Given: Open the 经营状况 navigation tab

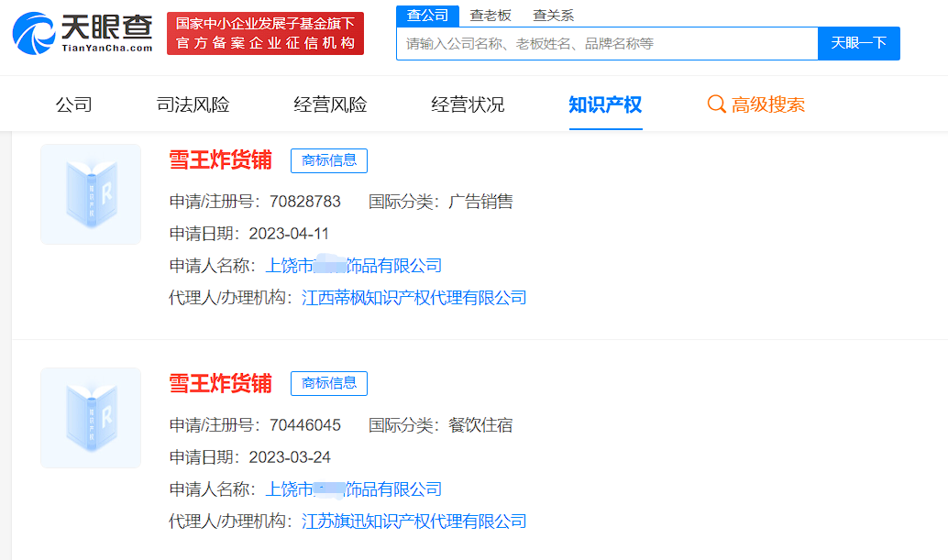Looking at the screenshot, I should tap(468, 104).
